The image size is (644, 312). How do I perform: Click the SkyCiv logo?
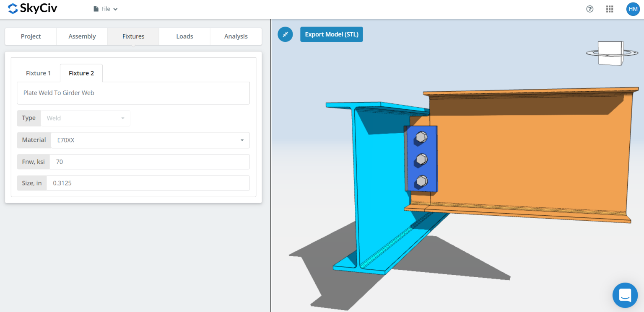point(32,9)
